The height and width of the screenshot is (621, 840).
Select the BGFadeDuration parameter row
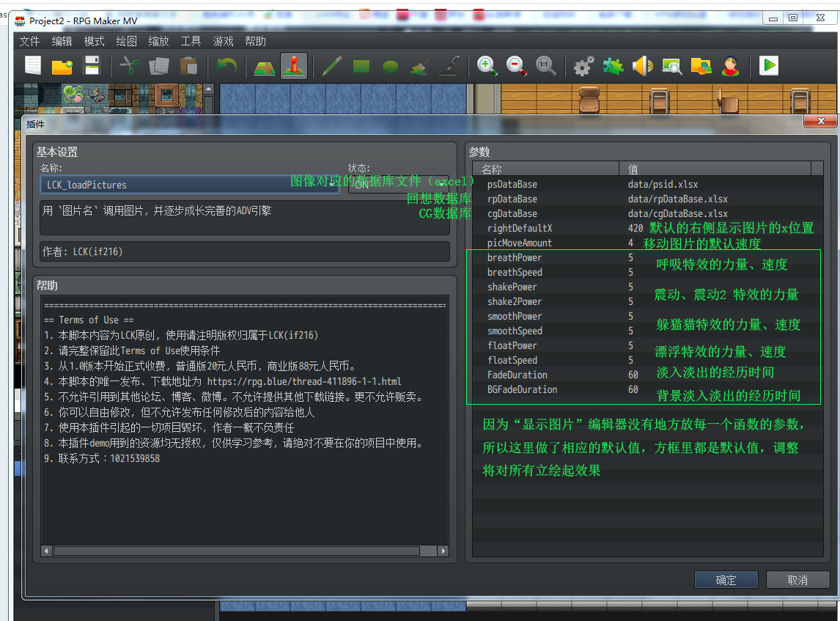[x=647, y=389]
